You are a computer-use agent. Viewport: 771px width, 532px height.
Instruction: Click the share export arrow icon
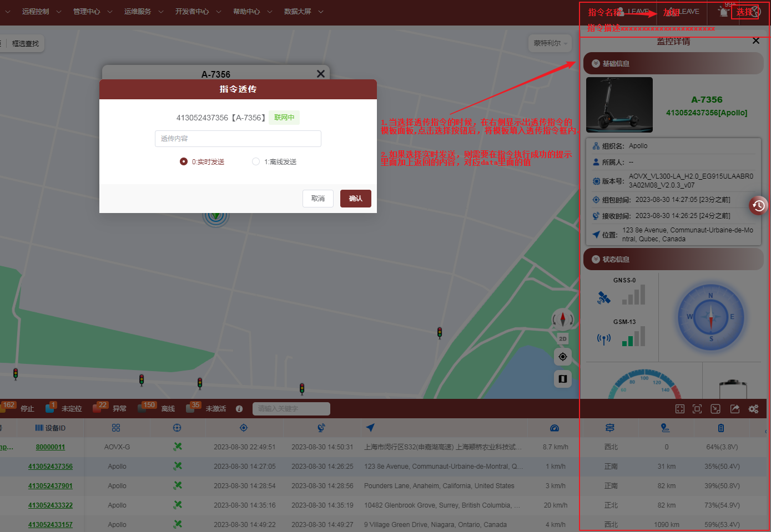[734, 409]
